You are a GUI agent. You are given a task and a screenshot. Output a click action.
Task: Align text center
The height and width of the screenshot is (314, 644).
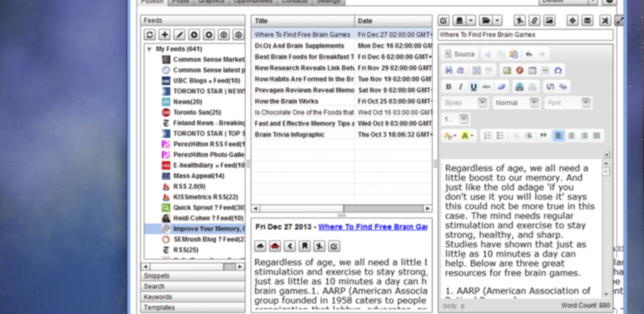(x=571, y=136)
